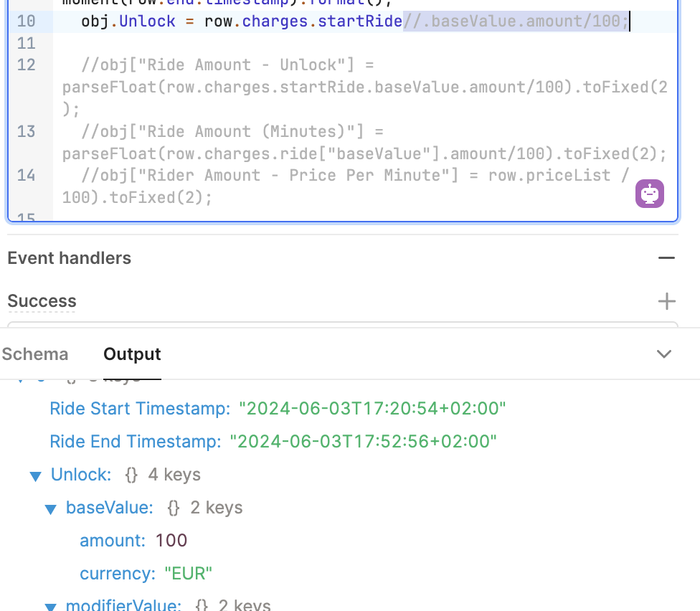Add a Success event handler

(666, 301)
